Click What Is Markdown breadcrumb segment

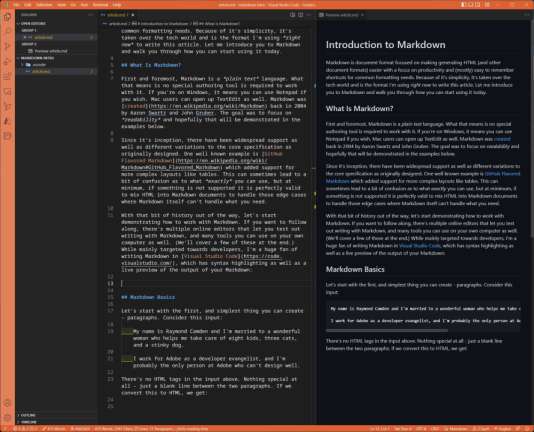click(217, 24)
